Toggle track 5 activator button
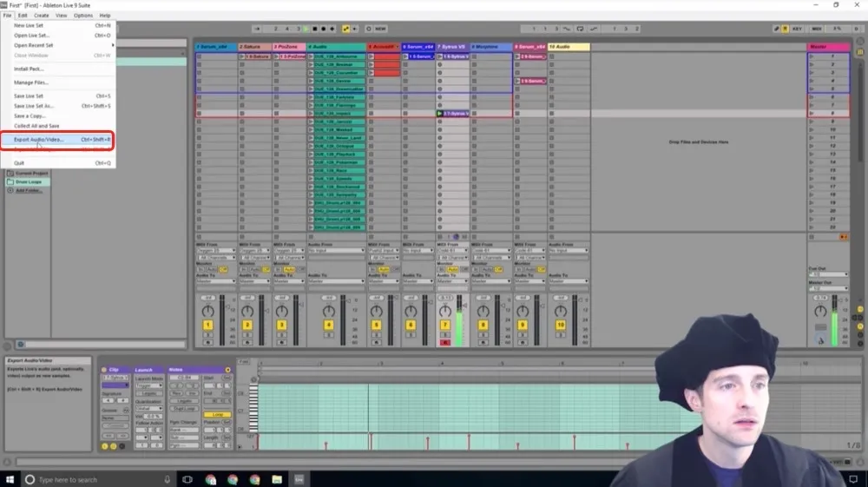Viewport: 868px width, 487px height. [x=376, y=325]
